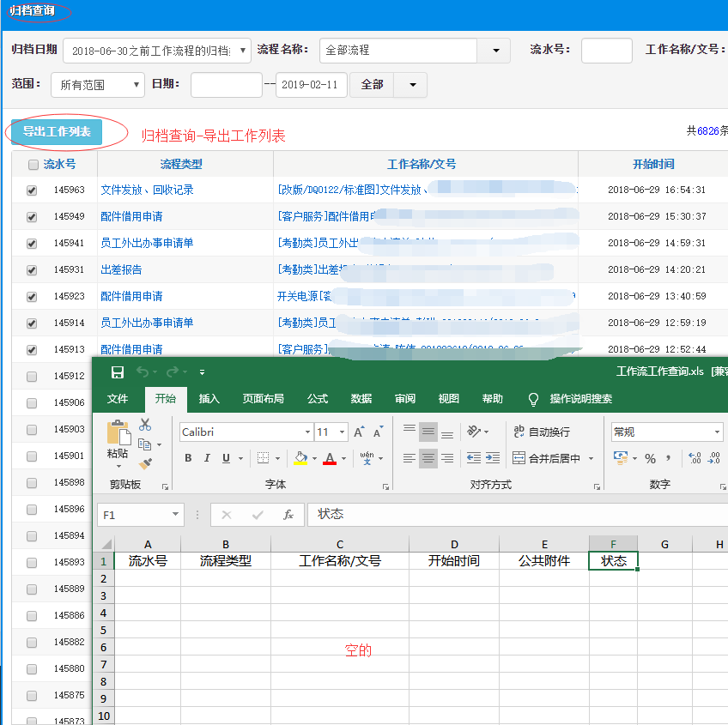728x725 pixels.
Task: Click the Save icon in Excel
Action: 118,372
